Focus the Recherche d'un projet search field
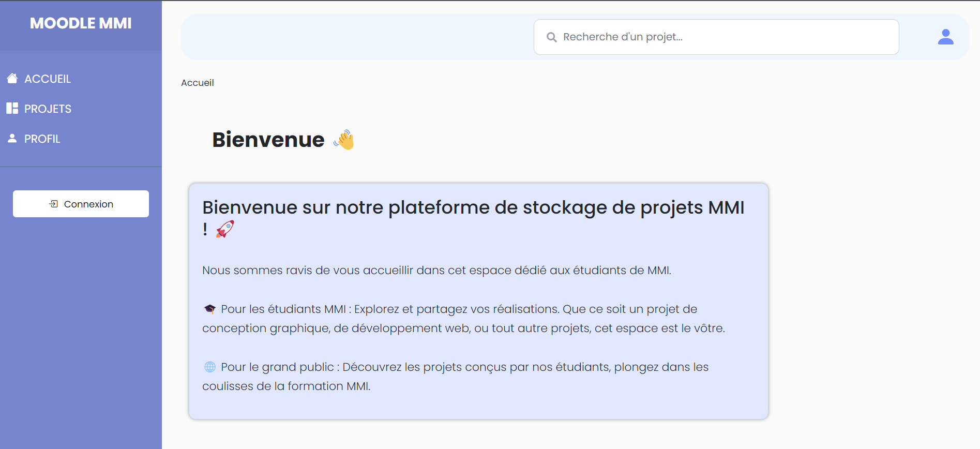The height and width of the screenshot is (449, 980). tap(716, 37)
